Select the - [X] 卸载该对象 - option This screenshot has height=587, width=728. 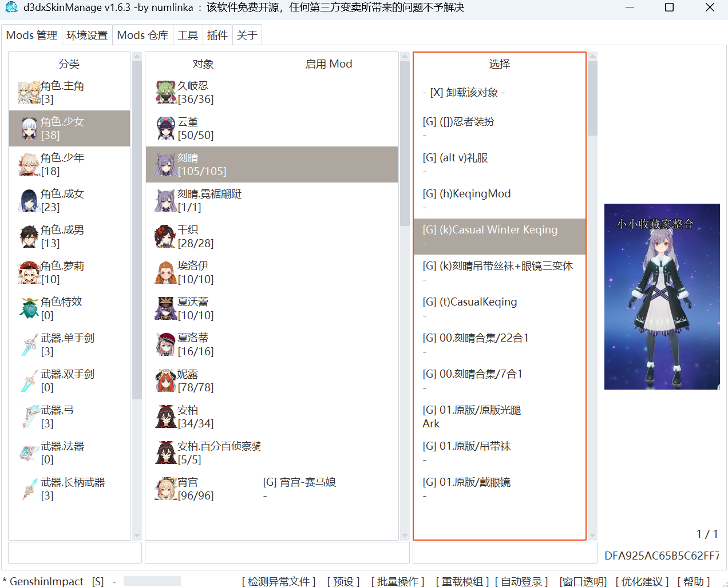500,93
